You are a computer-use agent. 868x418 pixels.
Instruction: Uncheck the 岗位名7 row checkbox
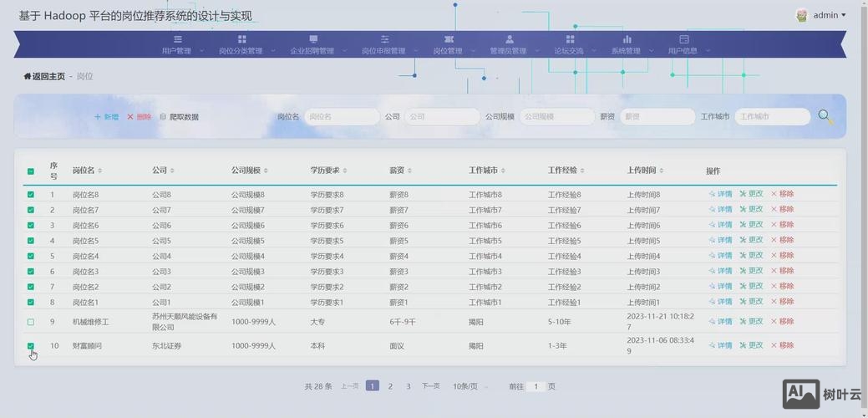31,210
